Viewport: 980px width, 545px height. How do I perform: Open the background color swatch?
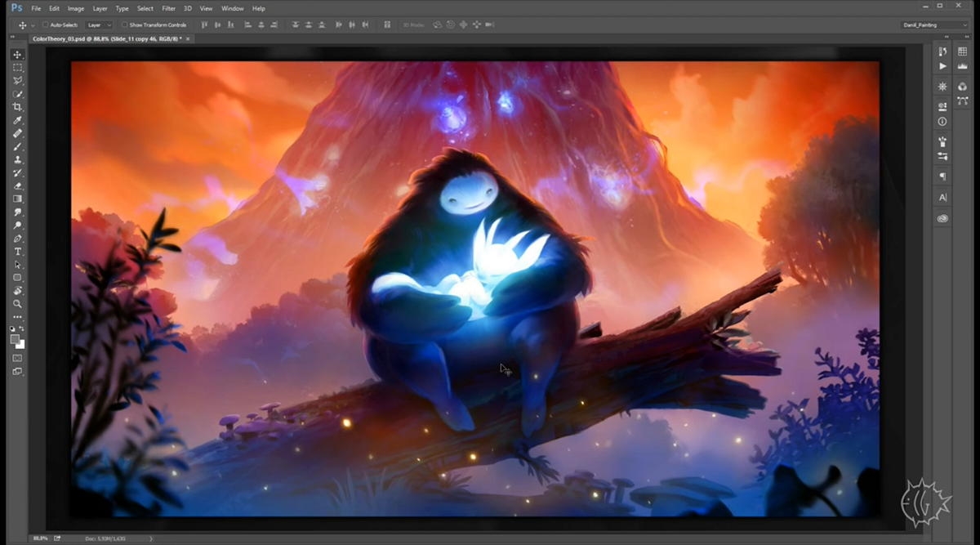[x=20, y=345]
